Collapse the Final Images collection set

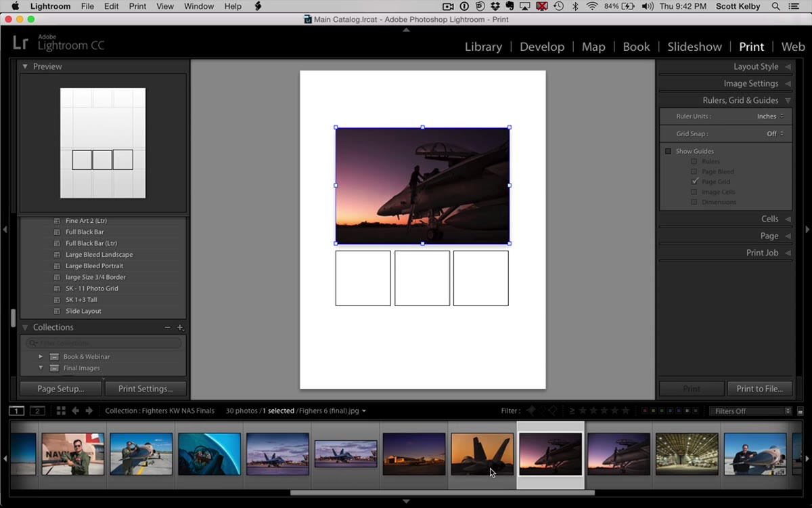point(41,368)
